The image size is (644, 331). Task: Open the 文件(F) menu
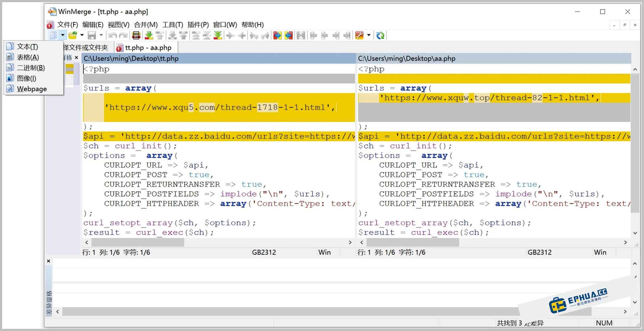[67, 25]
